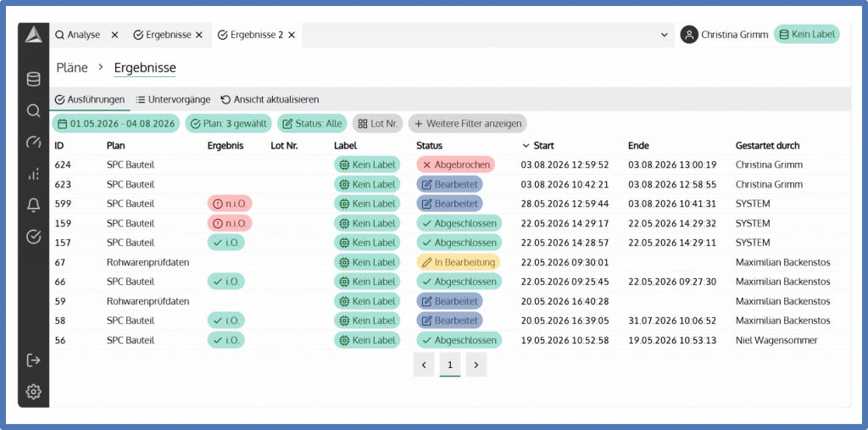Click the logout icon in sidebar

(x=33, y=360)
